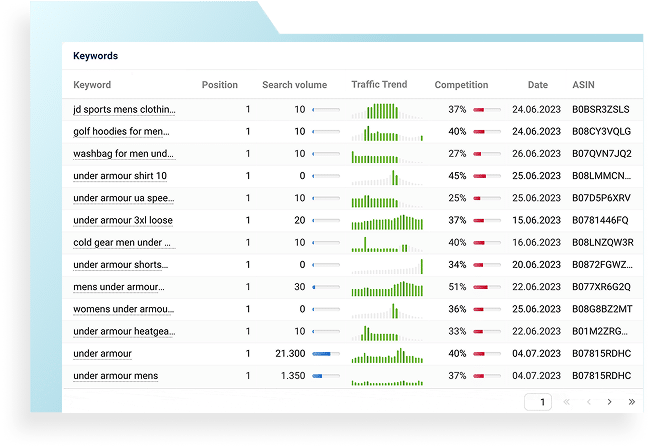Jump to the first page arrow

tap(567, 401)
